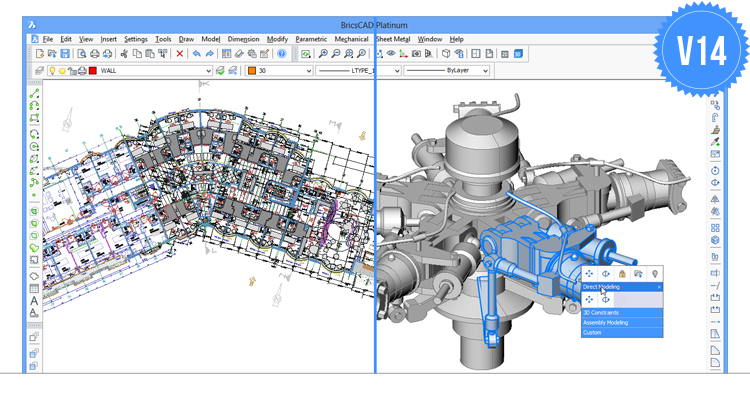Click the Save icon in the toolbar
The image size is (750, 401).
click(x=65, y=54)
